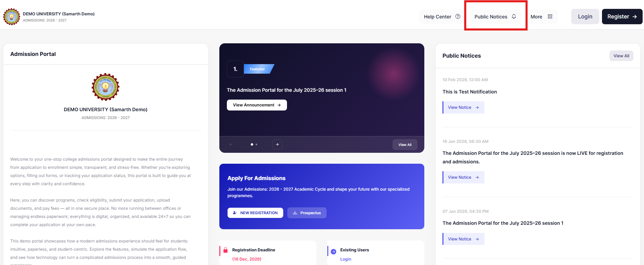The height and width of the screenshot is (265, 644).
Task: Click View All in Public Notices panel
Action: (x=621, y=56)
